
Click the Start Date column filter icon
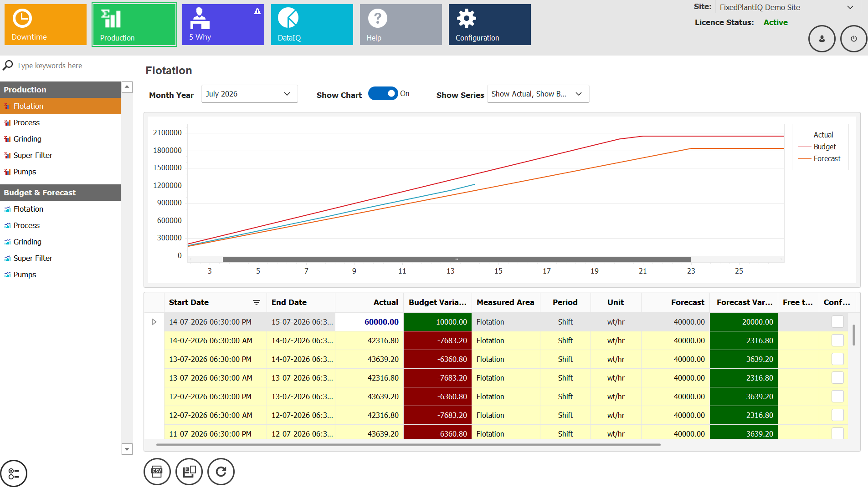pos(257,303)
